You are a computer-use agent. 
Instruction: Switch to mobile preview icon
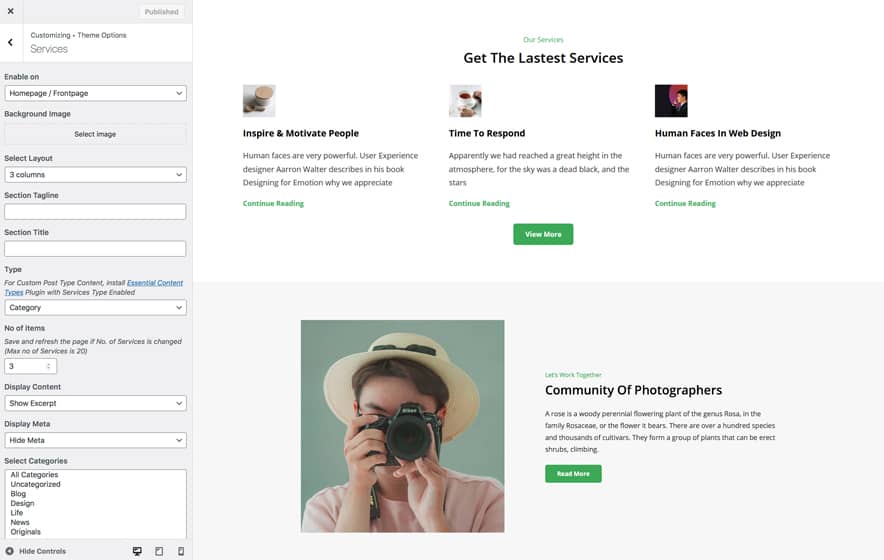pyautogui.click(x=181, y=551)
